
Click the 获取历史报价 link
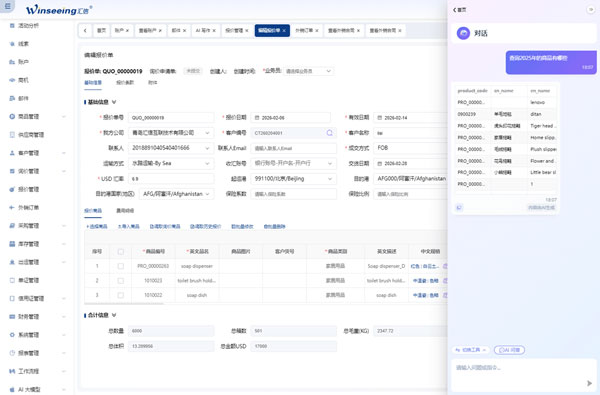coord(205,227)
